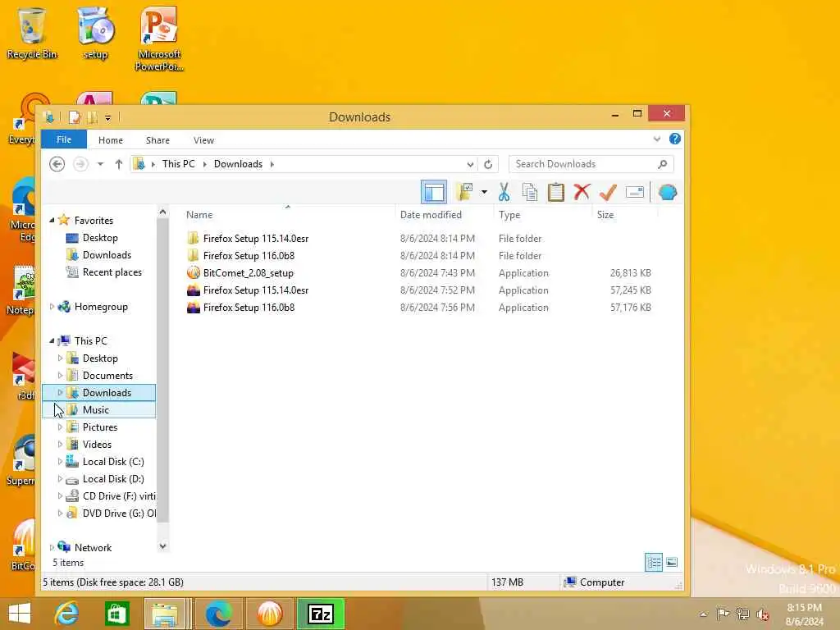This screenshot has height=630, width=840.
Task: Collapse the This PC tree node
Action: [52, 340]
